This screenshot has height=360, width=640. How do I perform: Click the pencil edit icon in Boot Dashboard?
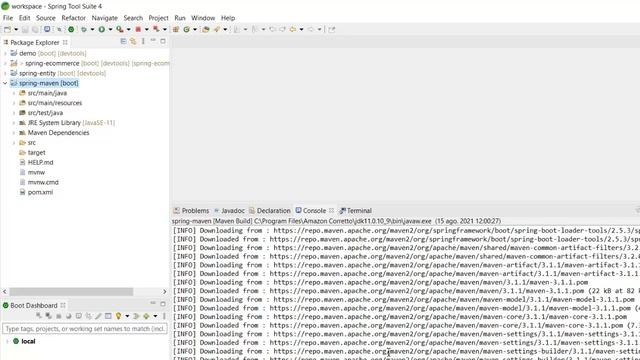98,316
